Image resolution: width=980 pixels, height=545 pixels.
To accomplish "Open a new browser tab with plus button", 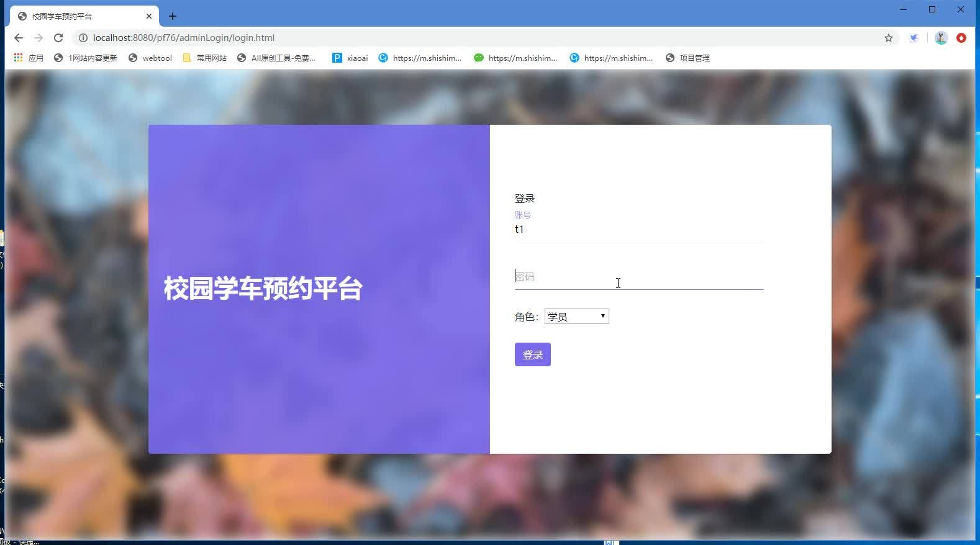I will [173, 16].
